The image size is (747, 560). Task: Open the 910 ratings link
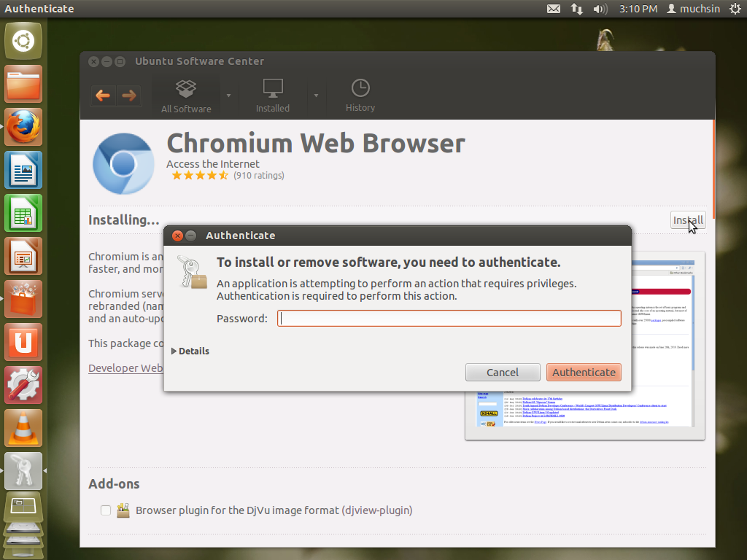[x=259, y=176]
